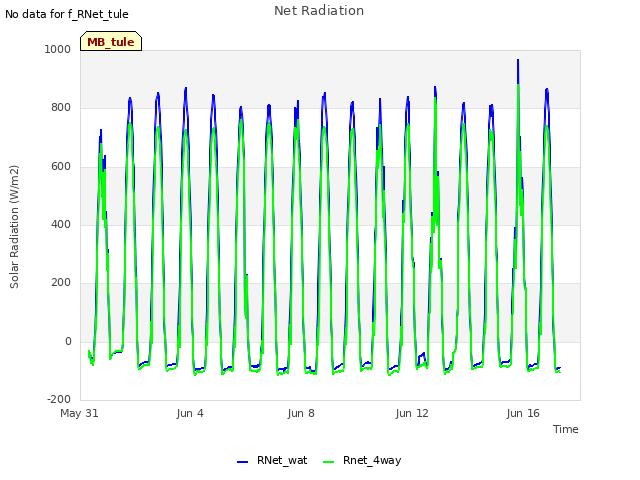Click the Jun 8 x-axis tick label
Screen dimensions: 640x480
[301, 413]
